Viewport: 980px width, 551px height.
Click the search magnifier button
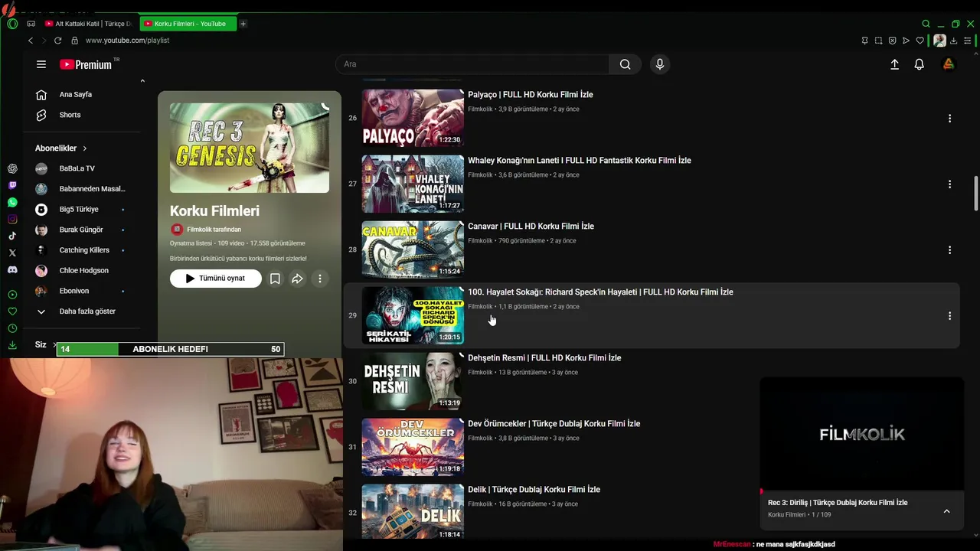click(x=625, y=64)
